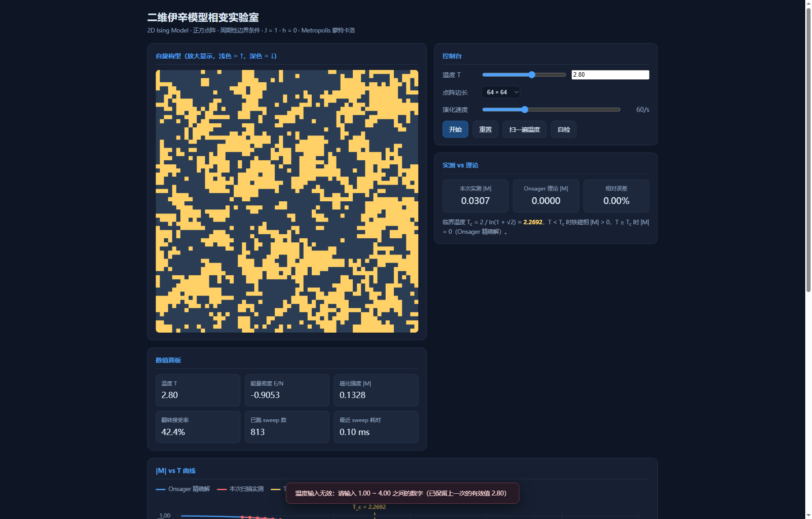812x519 pixels.
Task: Click the 相对误差 value 0.00%
Action: [x=616, y=201]
